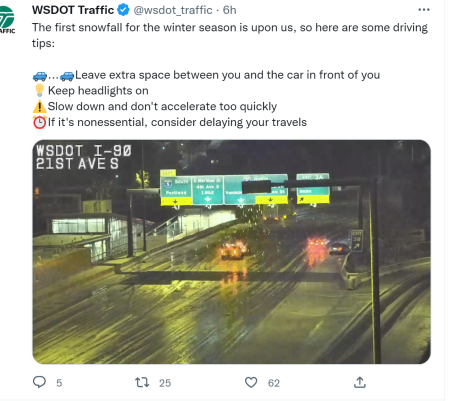Like the tweet with heart icon
Image resolution: width=456 pixels, height=401 pixels.
click(251, 382)
